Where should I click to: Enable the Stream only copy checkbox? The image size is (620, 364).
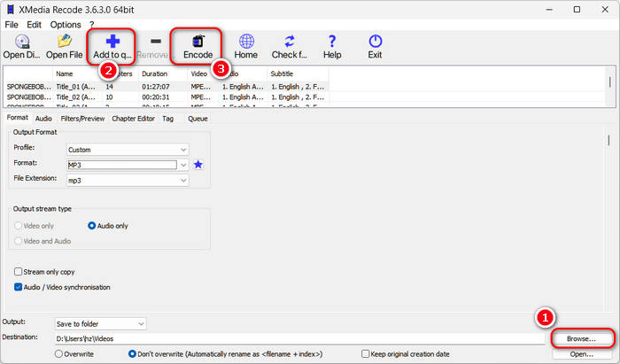(x=18, y=272)
